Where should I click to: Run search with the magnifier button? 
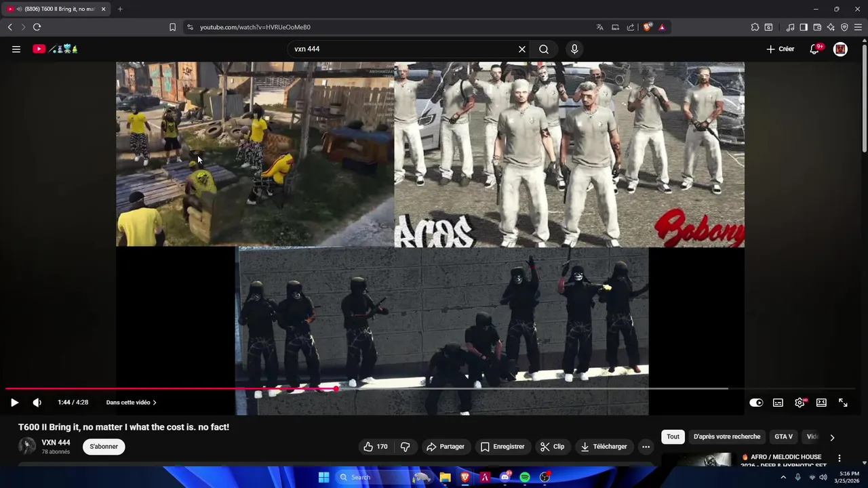[544, 49]
